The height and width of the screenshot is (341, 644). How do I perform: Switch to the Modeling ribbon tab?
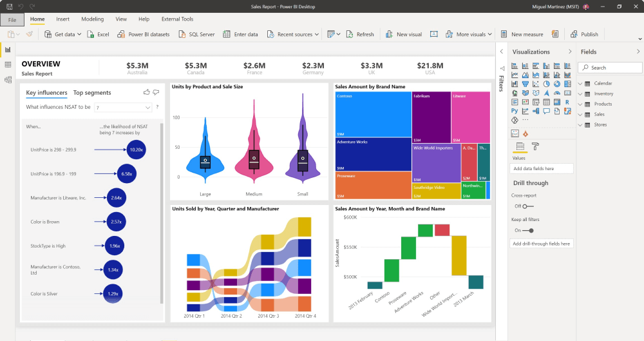tap(92, 19)
